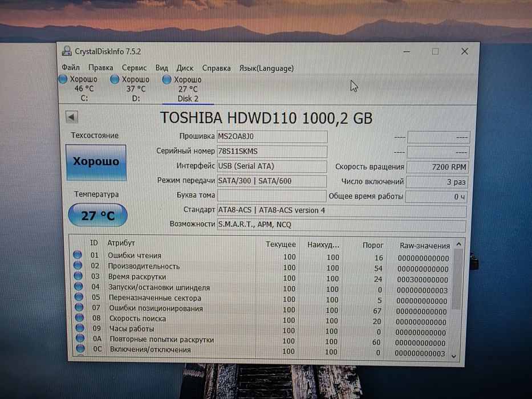Open the Вид menu
Image resolution: width=532 pixels, height=399 pixels.
162,68
